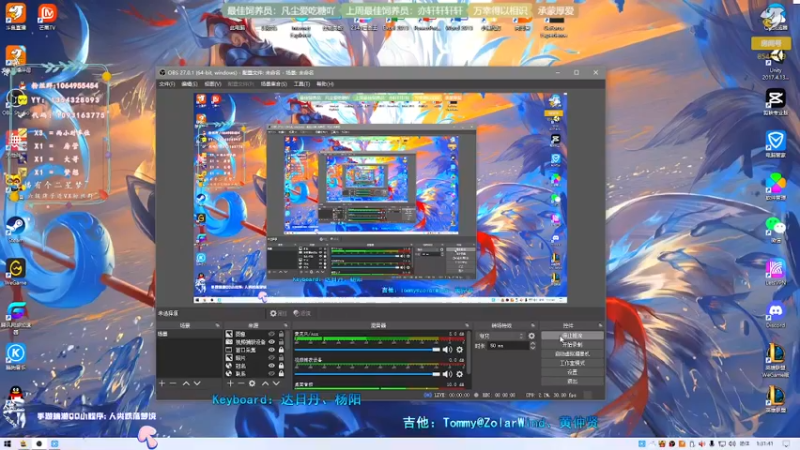This screenshot has height=450, width=800.
Task: Open mixer settings gear for the video capture audio
Action: (460, 374)
